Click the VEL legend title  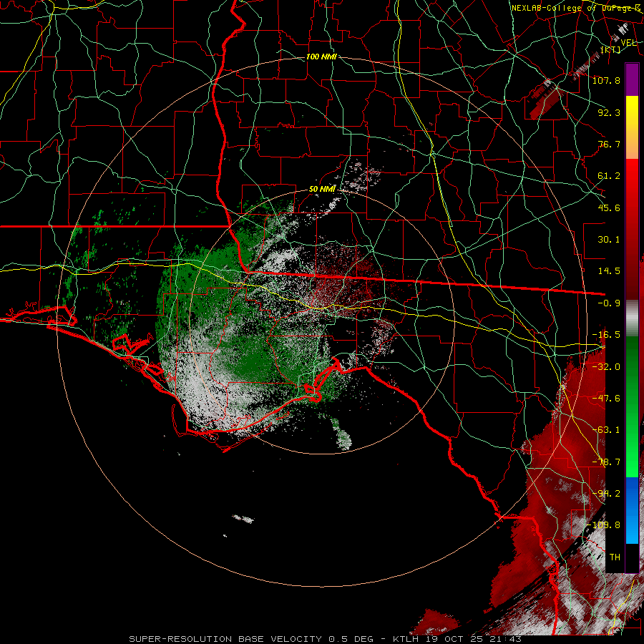629,42
